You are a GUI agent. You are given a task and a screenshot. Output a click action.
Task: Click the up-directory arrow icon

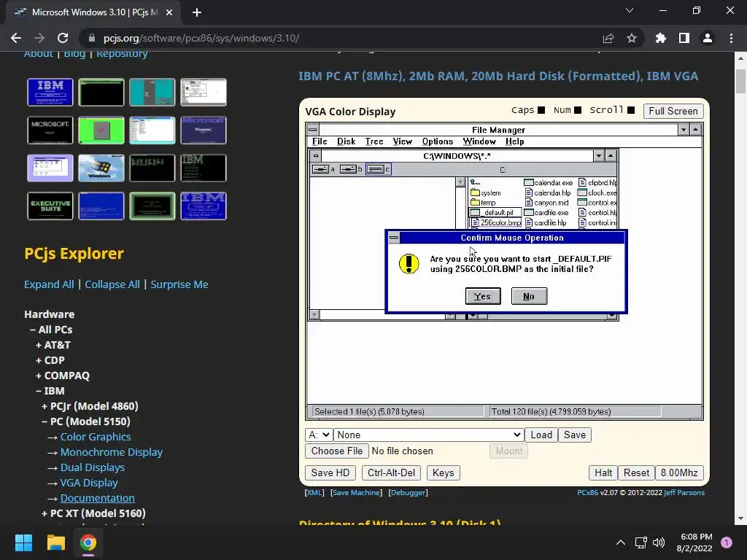[x=475, y=182]
